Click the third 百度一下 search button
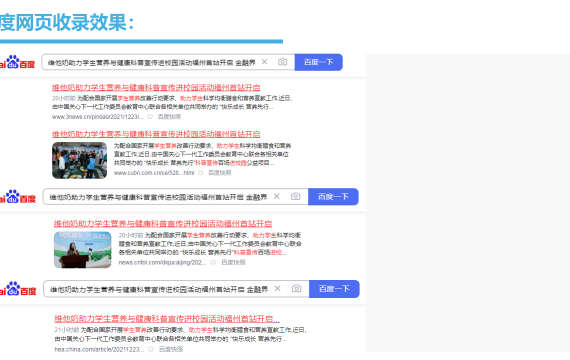Screen dimensions: 570x360 334,289
